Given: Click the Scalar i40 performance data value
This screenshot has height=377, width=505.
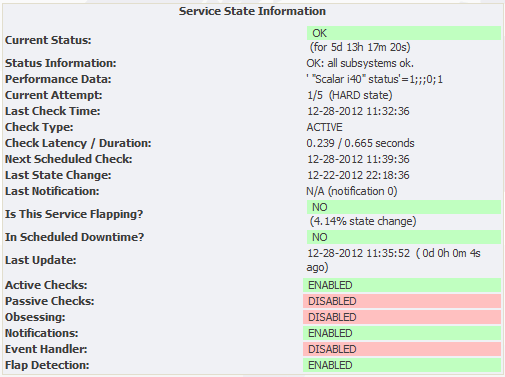Looking at the screenshot, I should click(375, 79).
